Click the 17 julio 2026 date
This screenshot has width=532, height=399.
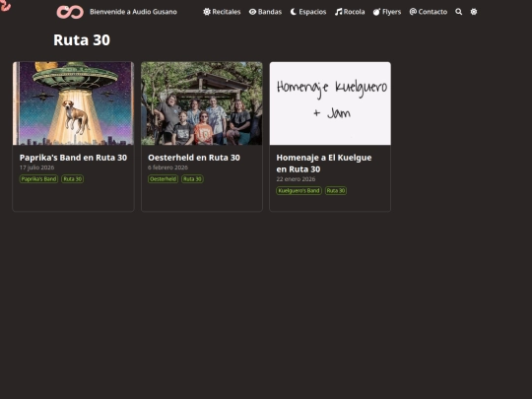pos(37,167)
